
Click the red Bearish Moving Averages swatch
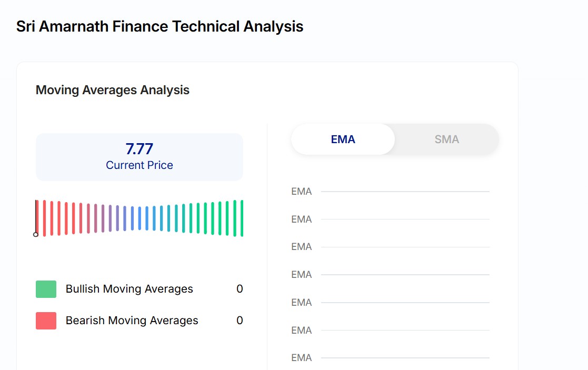46,321
